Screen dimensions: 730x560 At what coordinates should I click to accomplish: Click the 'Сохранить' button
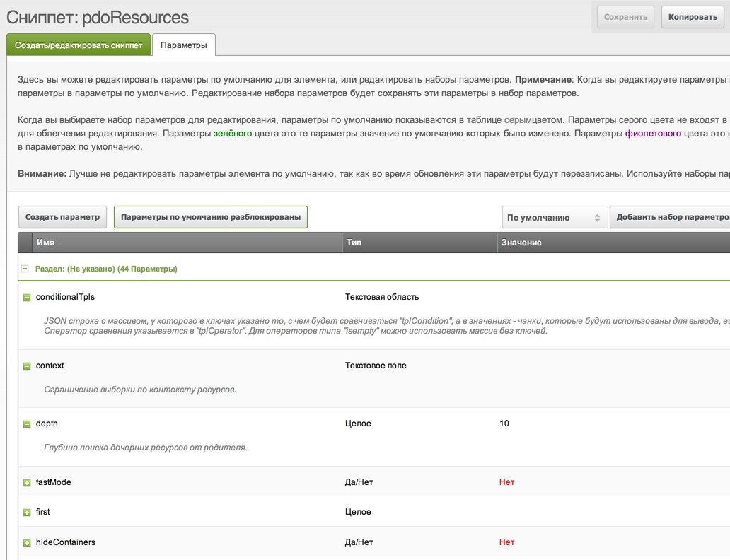point(625,17)
